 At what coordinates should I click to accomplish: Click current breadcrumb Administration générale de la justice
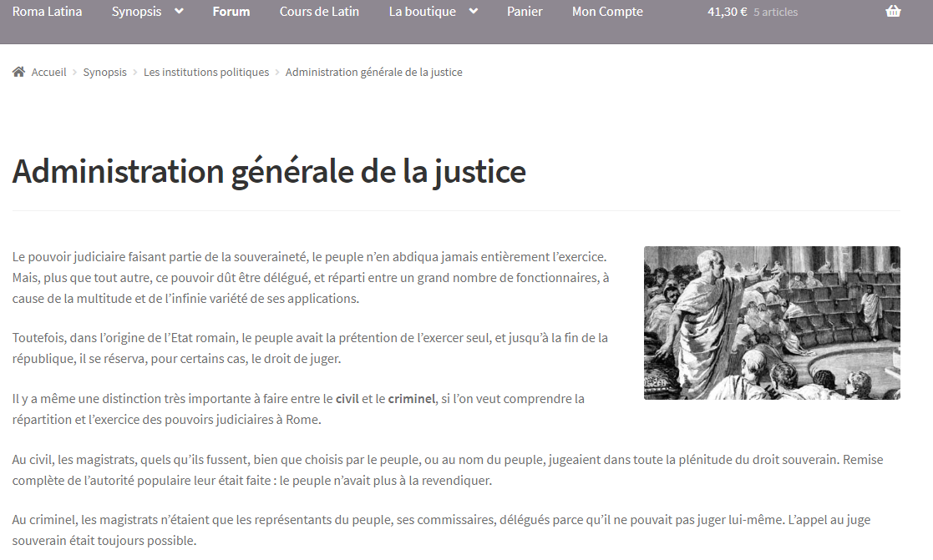coord(373,73)
